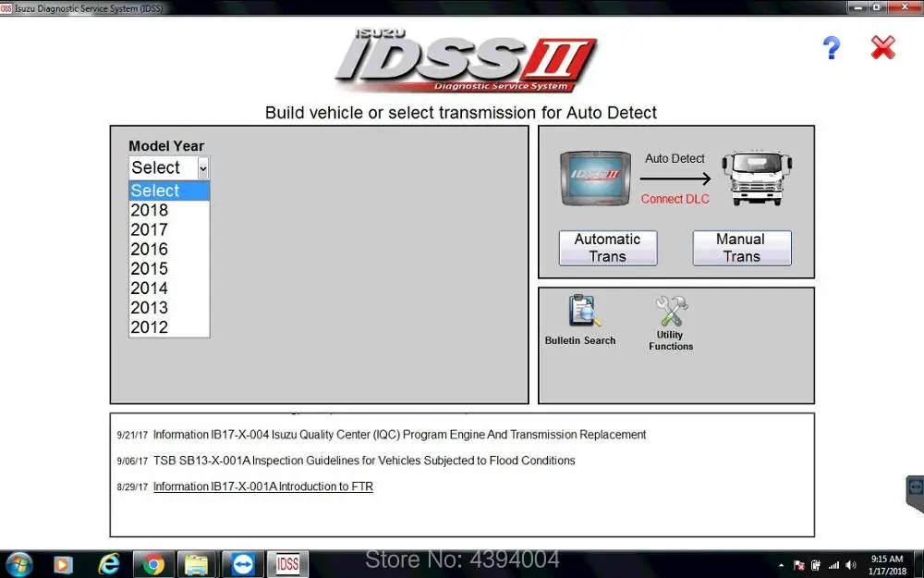Screen dimensions: 924x578
Task: Open the blue question mark help
Action: 832,48
